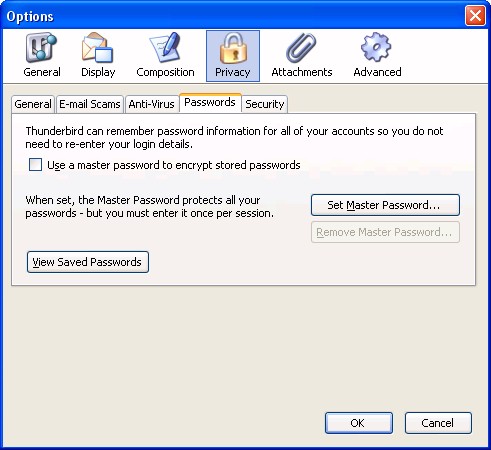Enable master password encryption checkbox
Viewport: 491px width, 450px height.
point(35,165)
